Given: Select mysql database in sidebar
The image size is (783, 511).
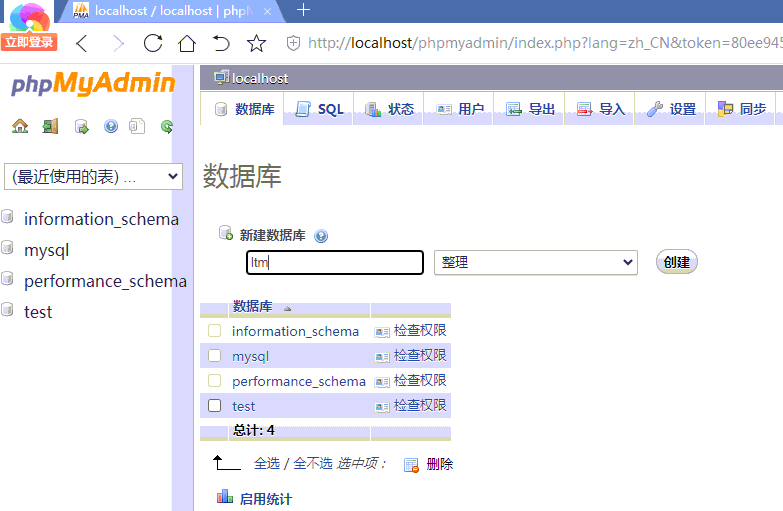Looking at the screenshot, I should (x=46, y=250).
